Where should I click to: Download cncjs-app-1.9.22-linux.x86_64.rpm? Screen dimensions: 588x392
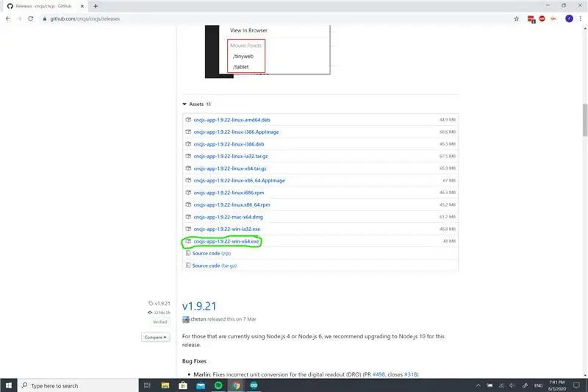[232, 204]
